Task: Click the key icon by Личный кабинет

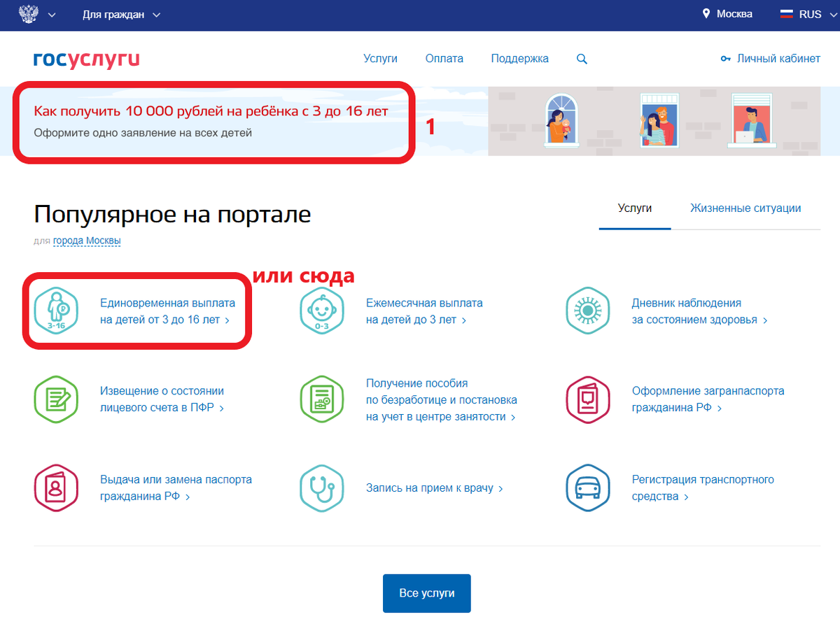Action: [x=726, y=59]
